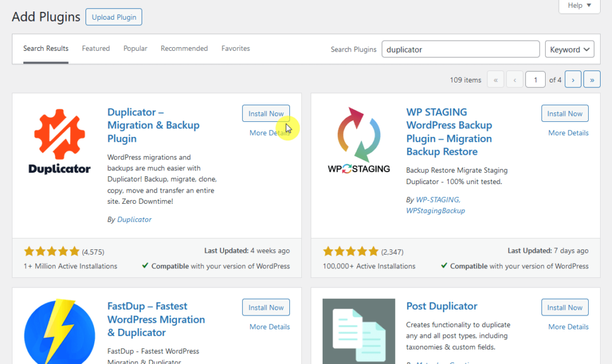Click the FastDup lightning bolt logo
This screenshot has height=364, width=612.
click(59, 332)
